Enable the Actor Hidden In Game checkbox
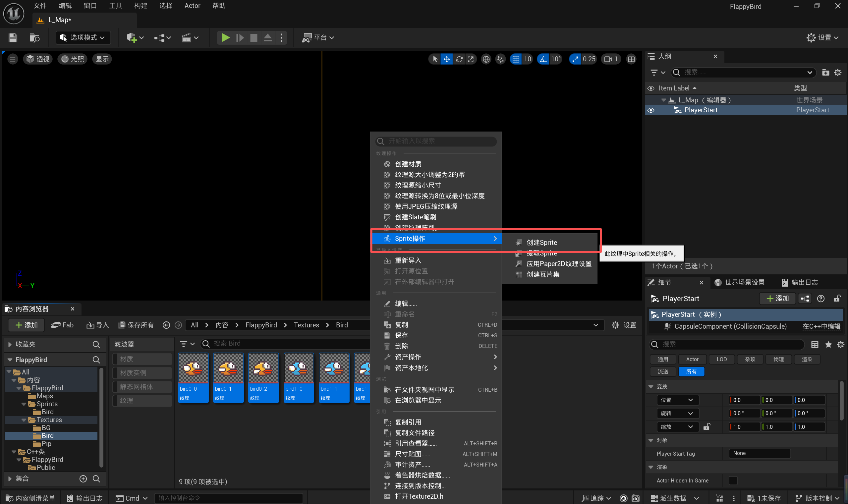This screenshot has width=848, height=504. pos(733,480)
